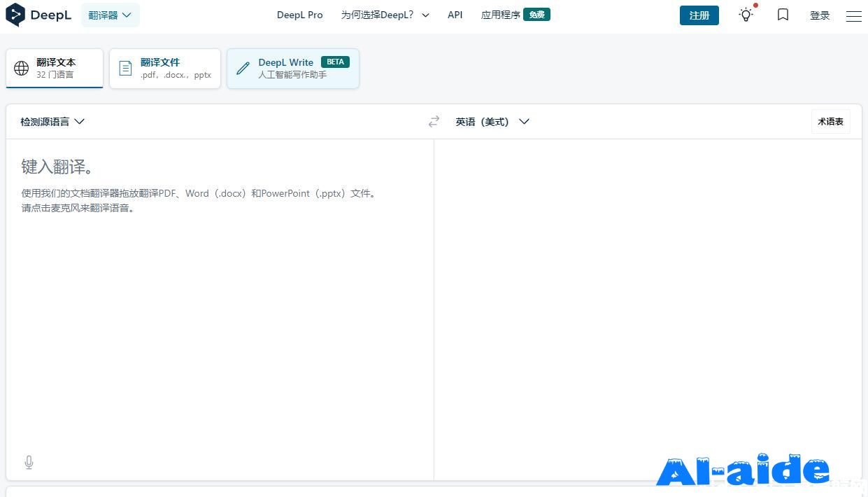Click the .pdf, .docx, .pptx subtitle text
The width and height of the screenshot is (868, 497).
coord(176,75)
